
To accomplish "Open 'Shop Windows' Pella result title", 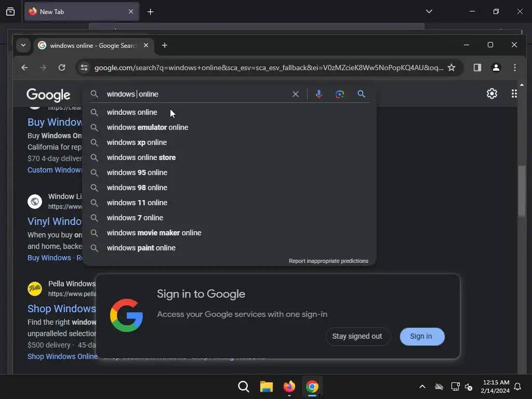I will [62, 309].
